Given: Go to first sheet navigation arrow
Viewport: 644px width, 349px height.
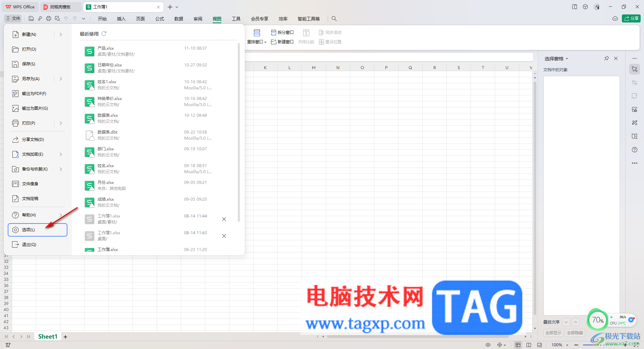Looking at the screenshot, I should pos(6,337).
